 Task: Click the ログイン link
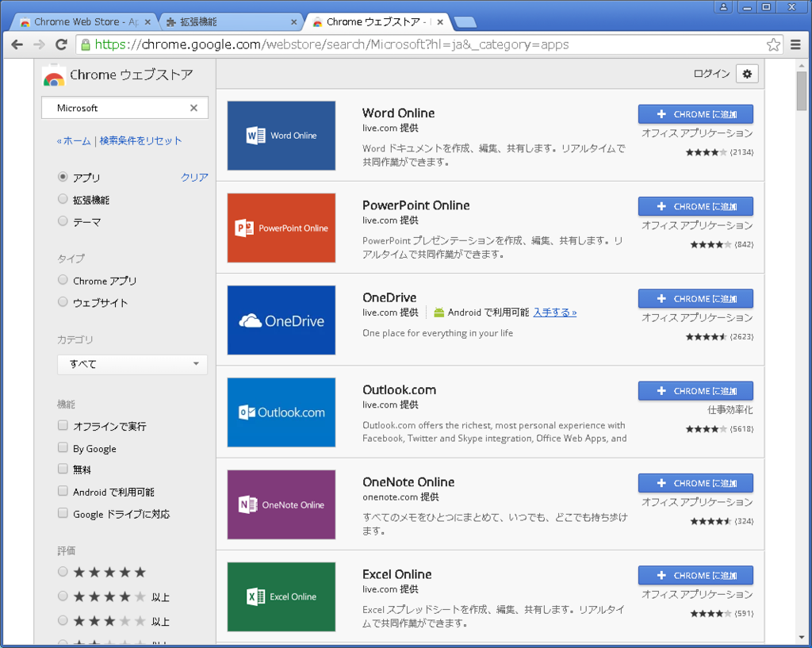click(x=711, y=74)
